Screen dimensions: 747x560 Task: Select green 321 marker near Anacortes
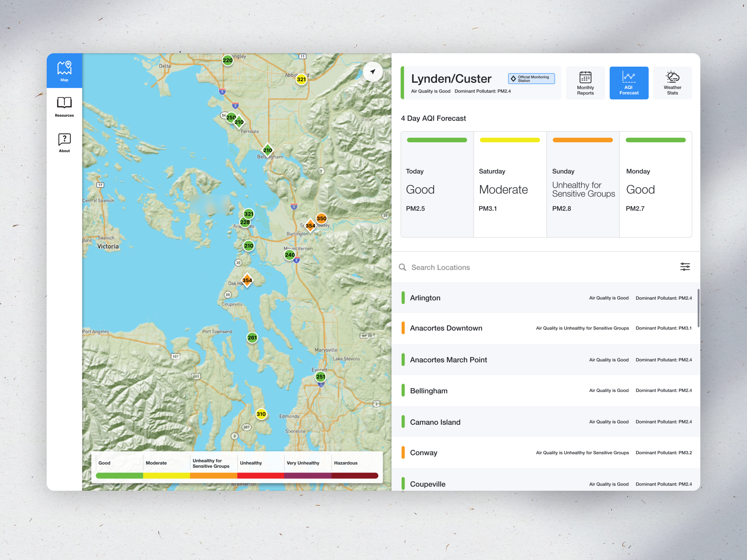pos(249,214)
